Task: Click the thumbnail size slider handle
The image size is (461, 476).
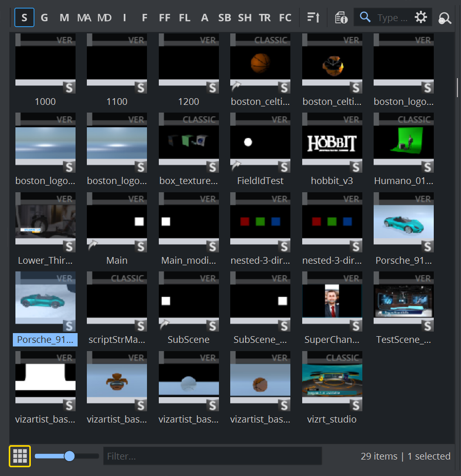Action: [69, 456]
